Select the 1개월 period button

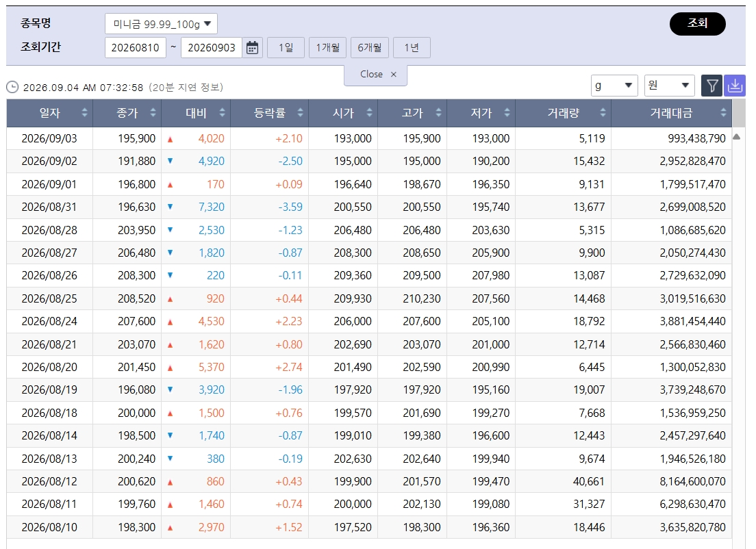click(328, 48)
